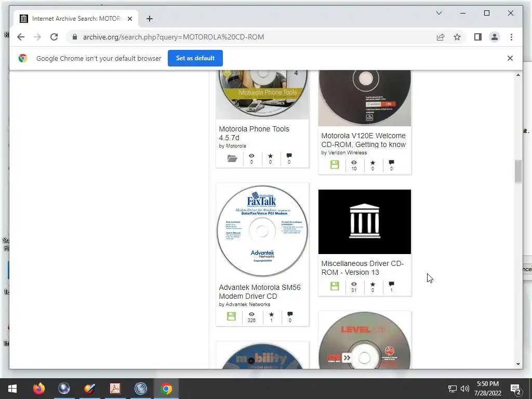
Task: Click the Internet Archive logo black thumbnail
Action: pos(365,221)
